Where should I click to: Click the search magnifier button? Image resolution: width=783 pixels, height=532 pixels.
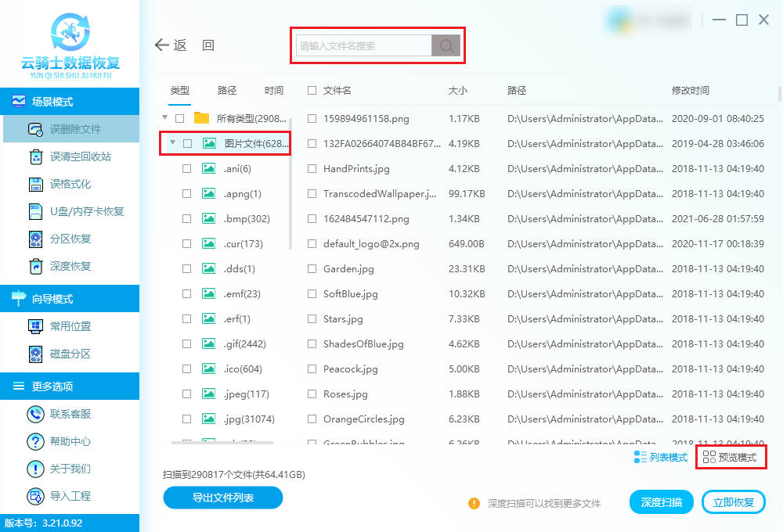pyautogui.click(x=446, y=46)
